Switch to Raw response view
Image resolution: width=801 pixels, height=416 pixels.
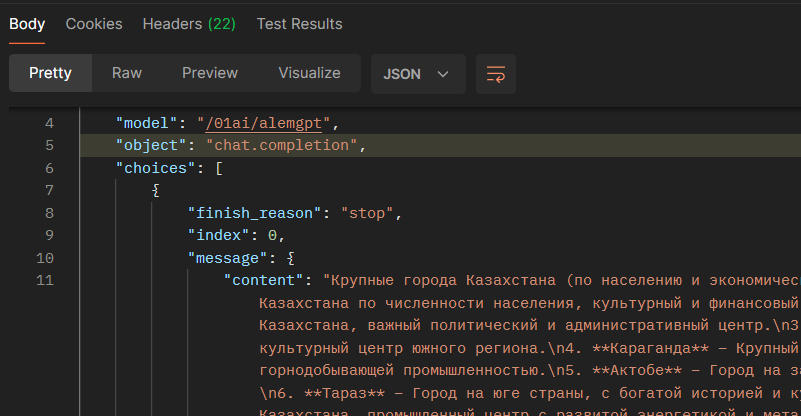(x=127, y=73)
